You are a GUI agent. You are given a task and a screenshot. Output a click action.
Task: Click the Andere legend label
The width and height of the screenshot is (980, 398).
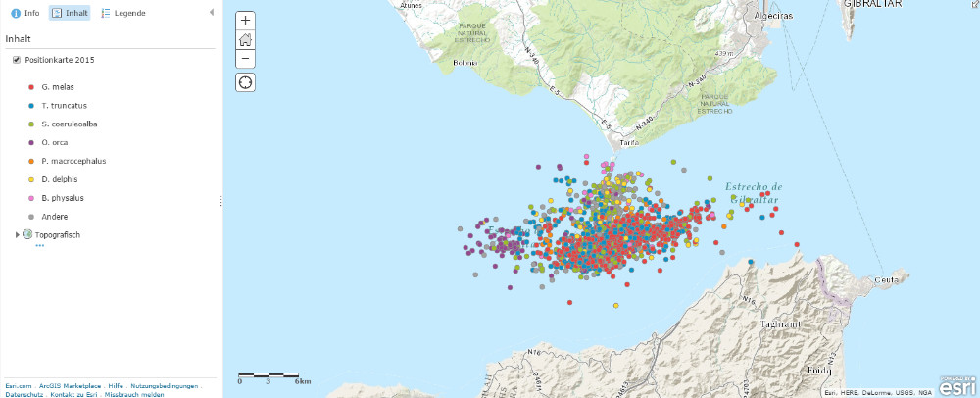point(54,217)
